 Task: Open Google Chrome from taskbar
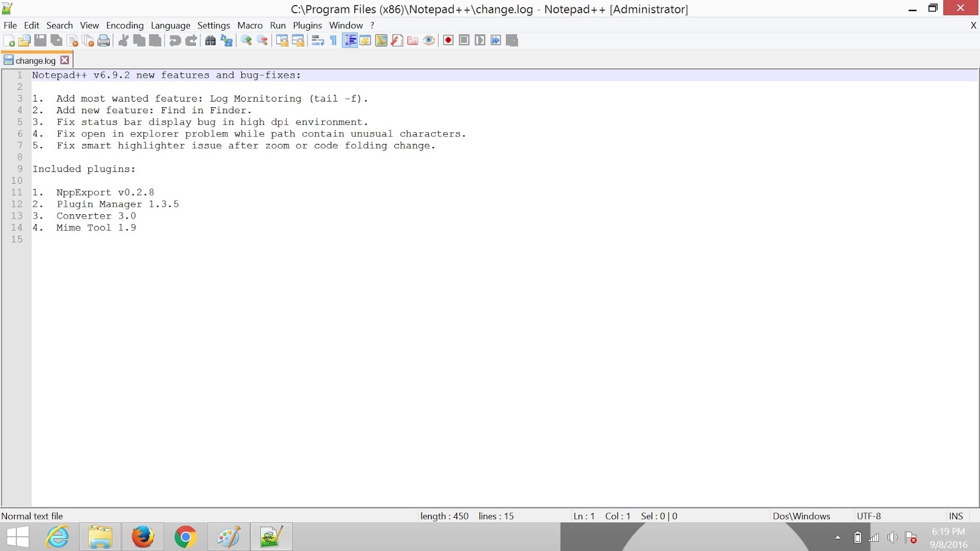pyautogui.click(x=186, y=537)
